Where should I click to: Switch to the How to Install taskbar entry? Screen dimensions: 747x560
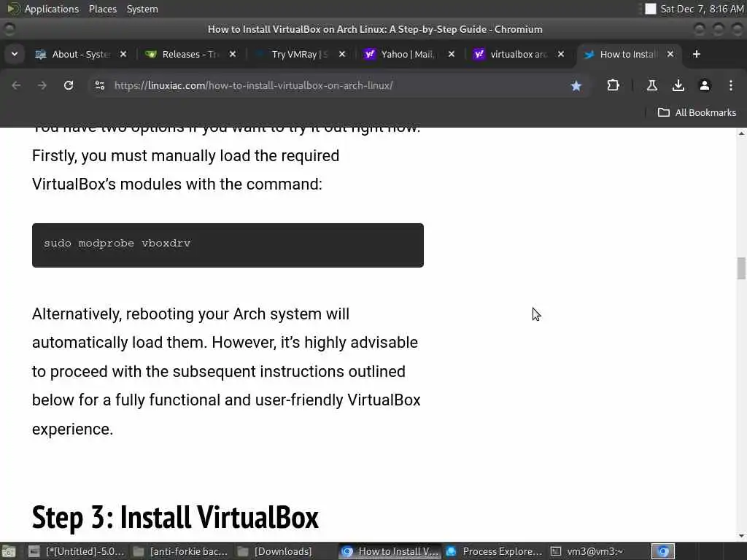pyautogui.click(x=390, y=551)
